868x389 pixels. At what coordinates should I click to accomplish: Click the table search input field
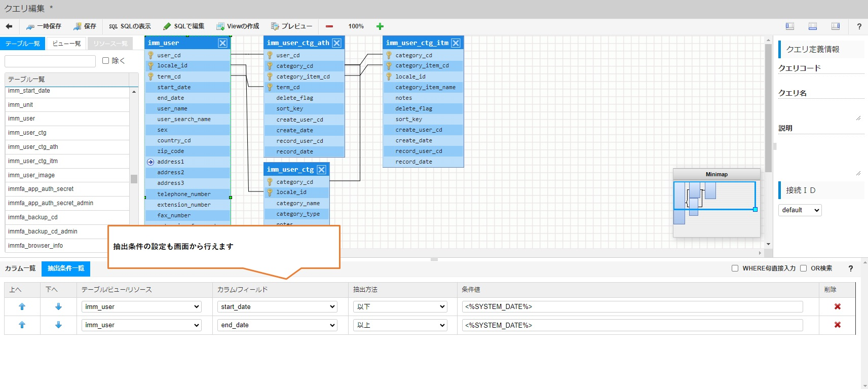coord(50,61)
